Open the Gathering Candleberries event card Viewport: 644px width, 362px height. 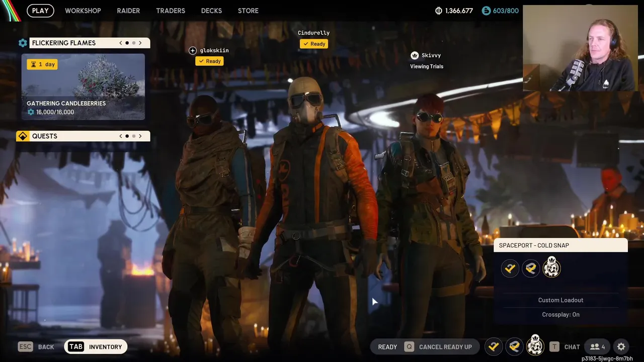pos(83,87)
